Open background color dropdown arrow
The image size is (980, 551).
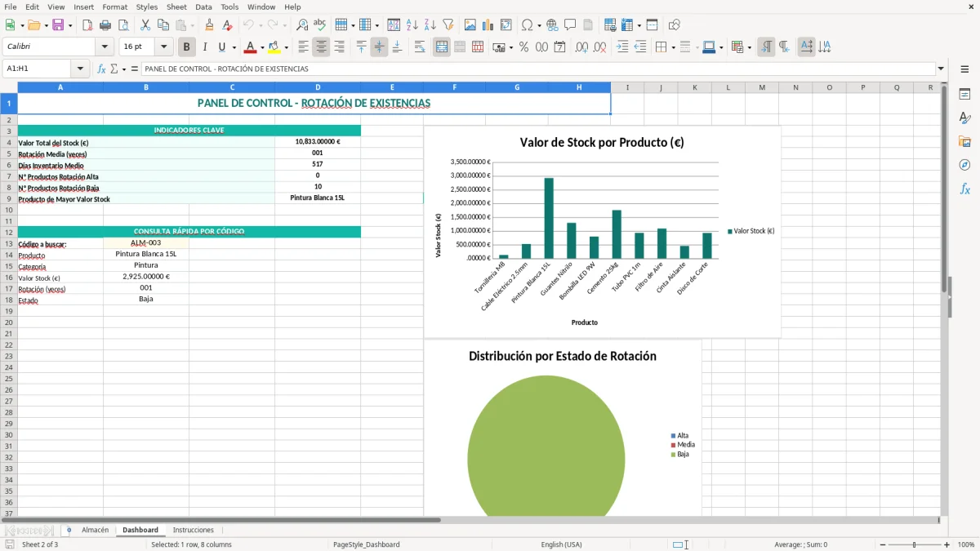point(285,47)
